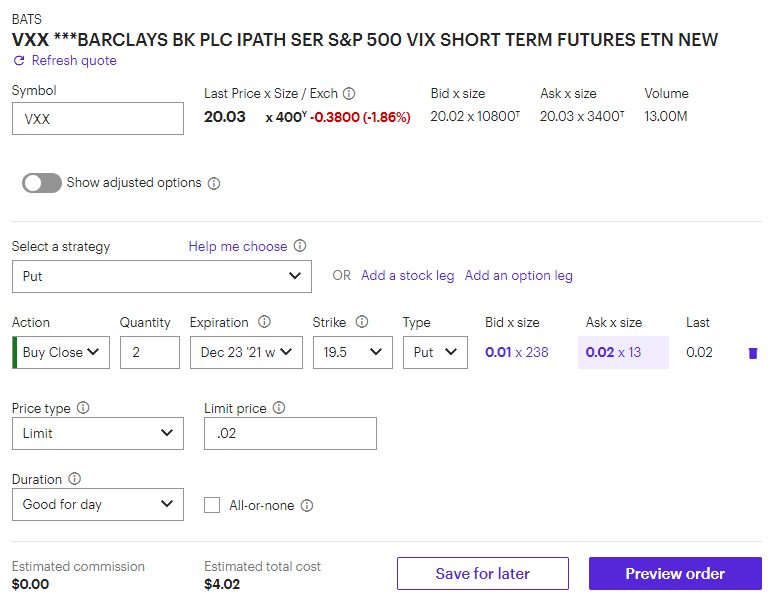Open the Buy Close action dropdown

[61, 353]
